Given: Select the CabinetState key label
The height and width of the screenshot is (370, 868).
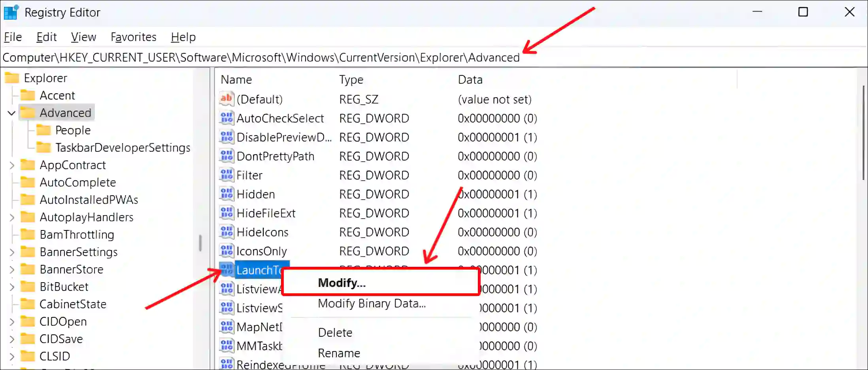Looking at the screenshot, I should [x=73, y=304].
